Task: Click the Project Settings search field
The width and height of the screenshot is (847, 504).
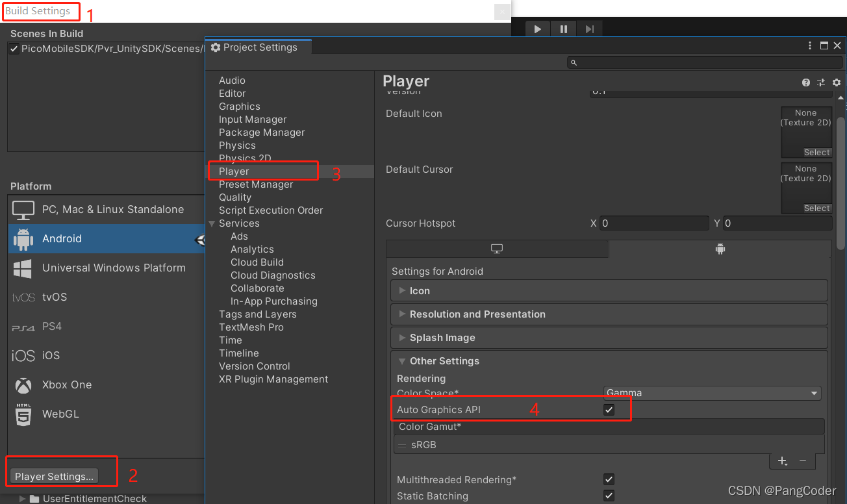Action: (704, 62)
